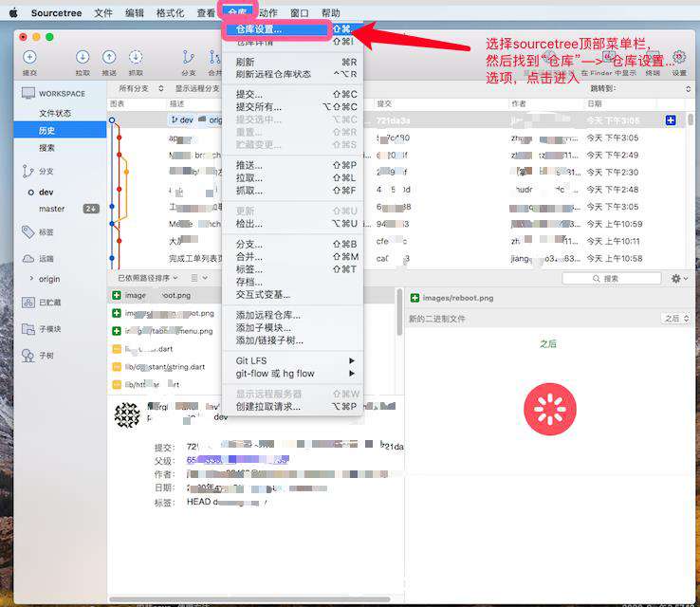Screen dimensions: 700x607
Task: Choose 添加远程仓库... menu item
Action: click(x=292, y=315)
